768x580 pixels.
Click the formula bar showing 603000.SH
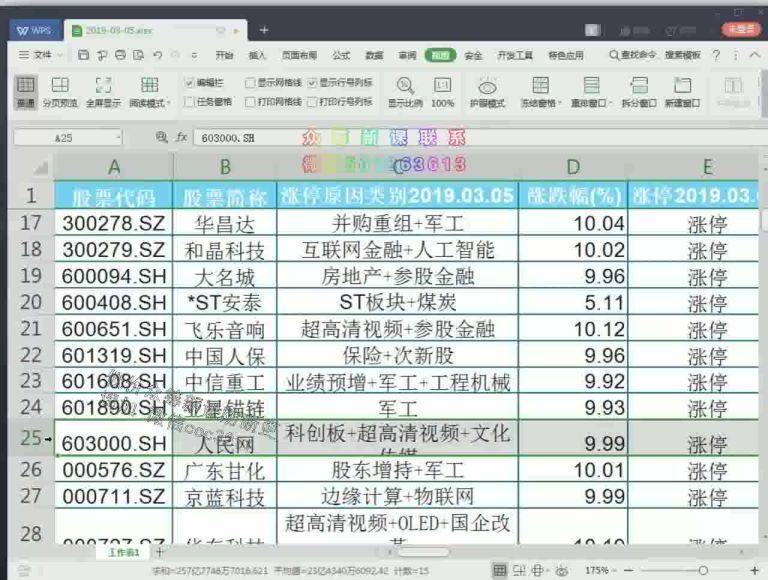pos(480,138)
